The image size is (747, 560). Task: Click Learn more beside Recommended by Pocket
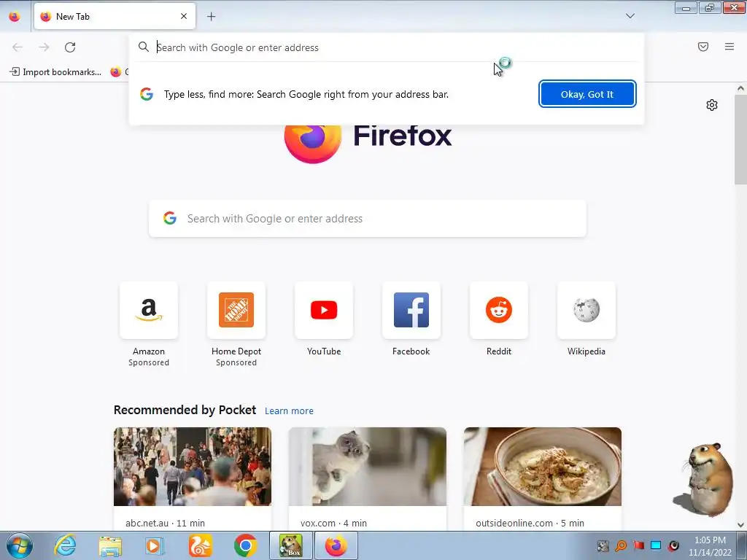click(289, 411)
